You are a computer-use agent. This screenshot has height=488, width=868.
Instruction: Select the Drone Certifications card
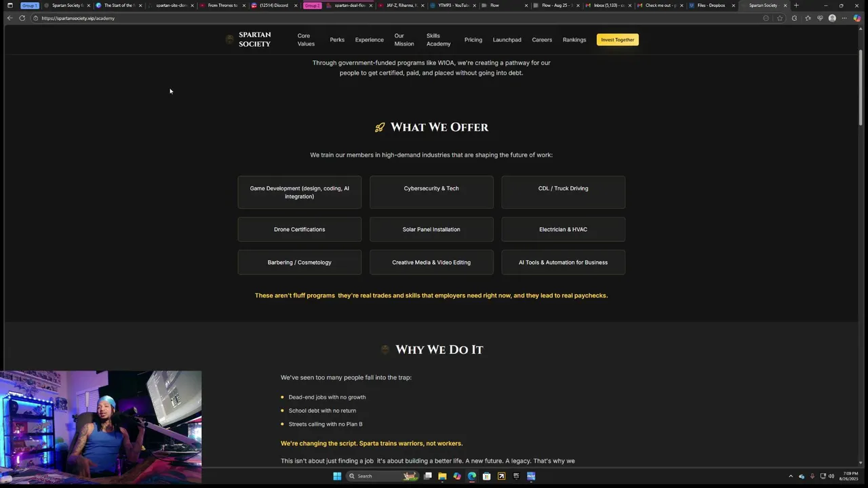300,230
